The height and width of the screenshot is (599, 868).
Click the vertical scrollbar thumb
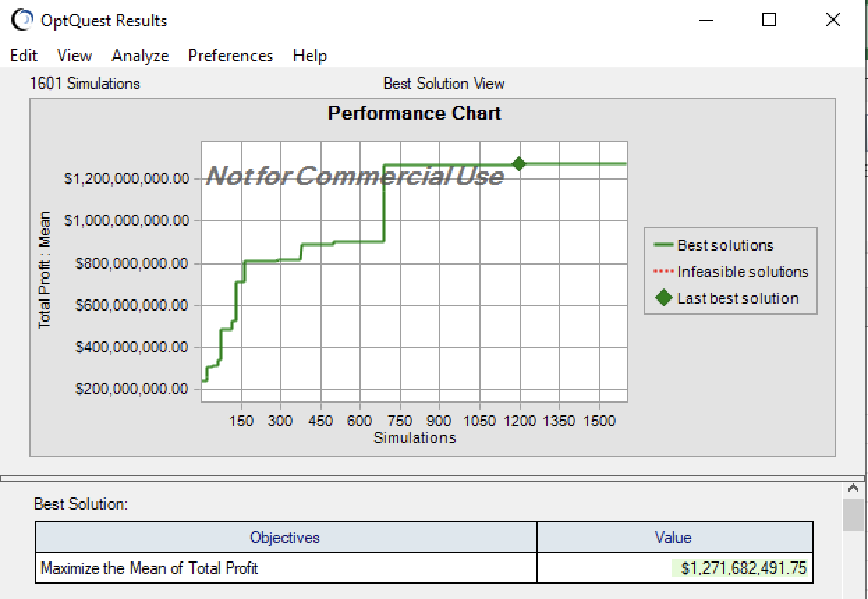point(853,515)
